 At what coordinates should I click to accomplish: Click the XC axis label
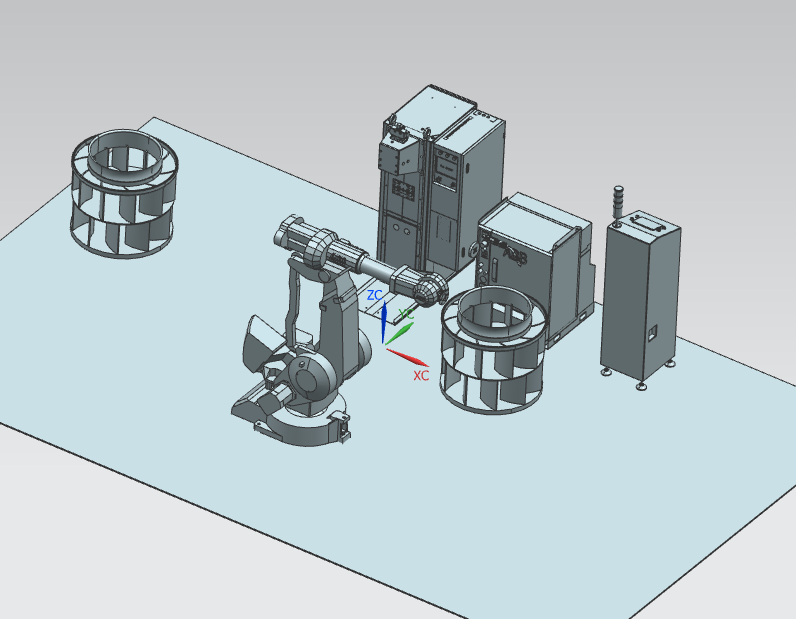[421, 376]
